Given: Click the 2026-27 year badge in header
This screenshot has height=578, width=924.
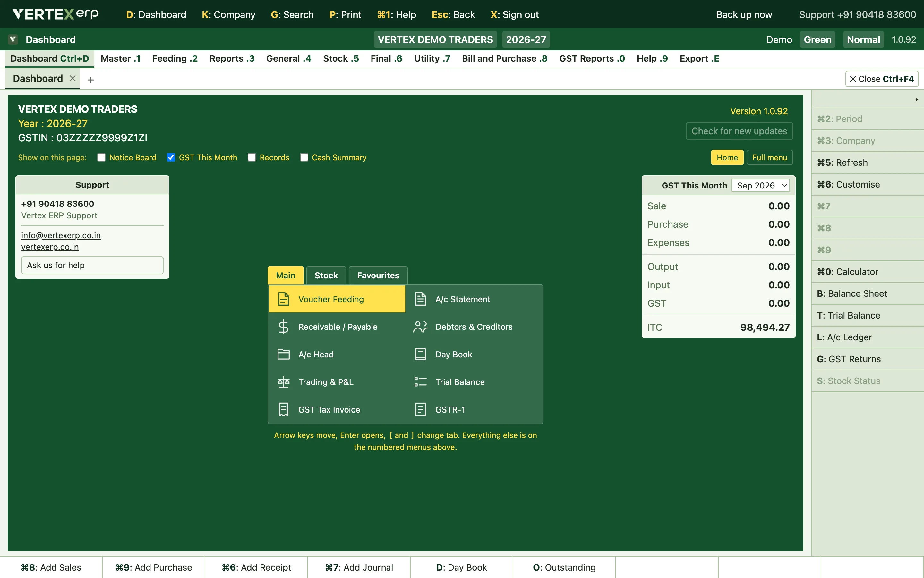Looking at the screenshot, I should (x=526, y=39).
